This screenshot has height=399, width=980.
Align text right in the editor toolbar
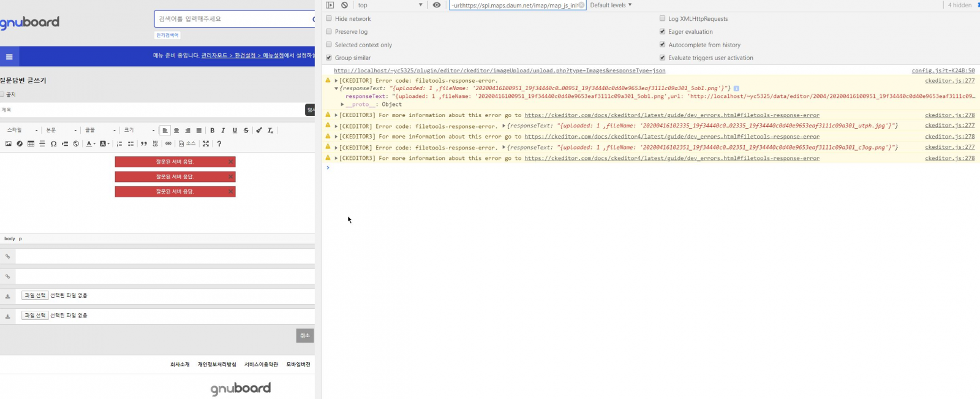(187, 131)
